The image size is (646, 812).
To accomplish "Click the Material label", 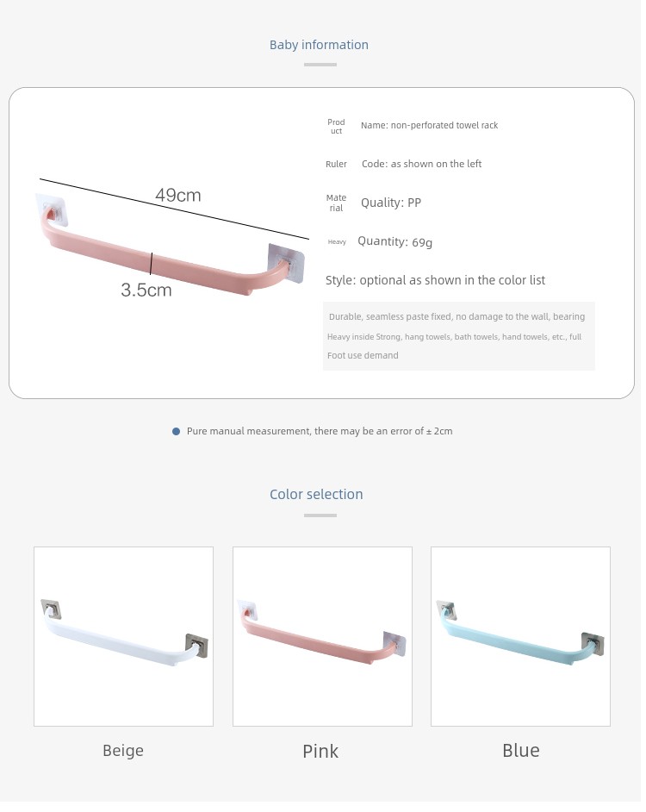I will [339, 204].
